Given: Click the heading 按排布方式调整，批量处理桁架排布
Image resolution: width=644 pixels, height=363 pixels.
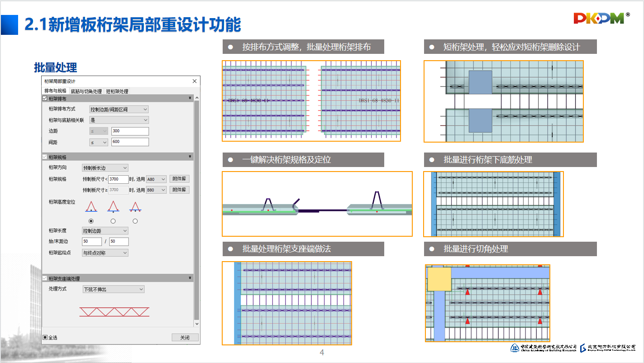Looking at the screenshot, I should [x=306, y=47].
